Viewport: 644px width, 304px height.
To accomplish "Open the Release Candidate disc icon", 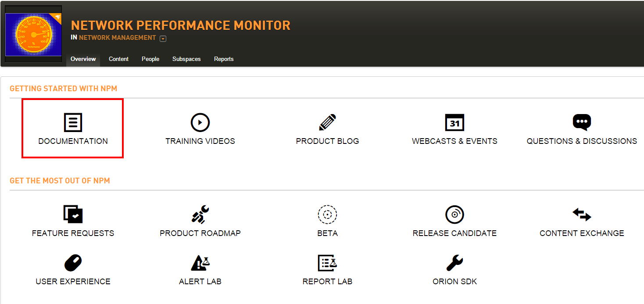I will [454, 215].
